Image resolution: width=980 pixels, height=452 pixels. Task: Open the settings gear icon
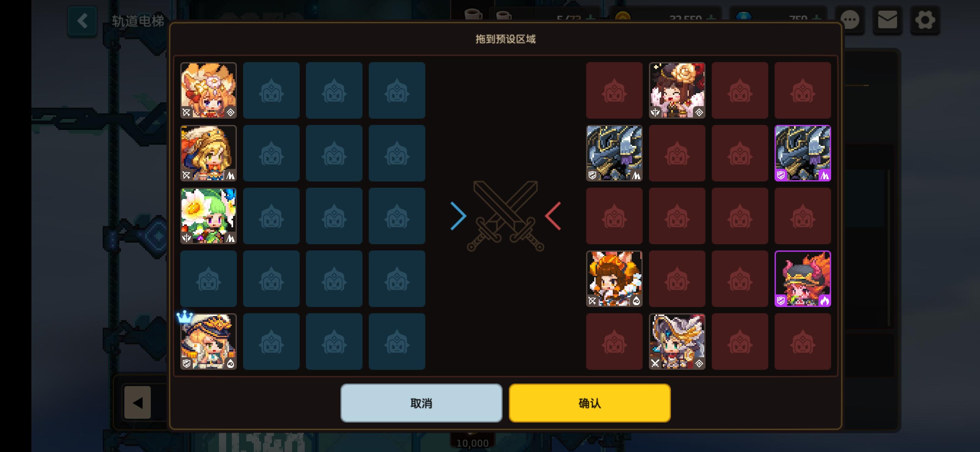pyautogui.click(x=925, y=20)
